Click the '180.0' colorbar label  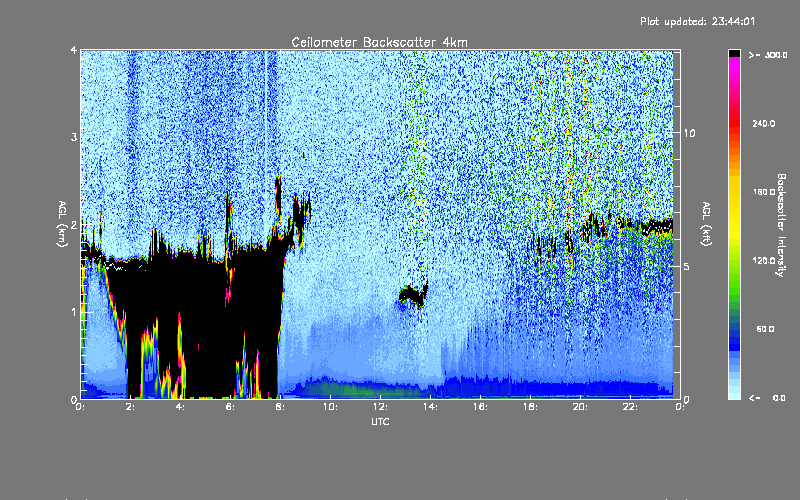click(x=764, y=192)
